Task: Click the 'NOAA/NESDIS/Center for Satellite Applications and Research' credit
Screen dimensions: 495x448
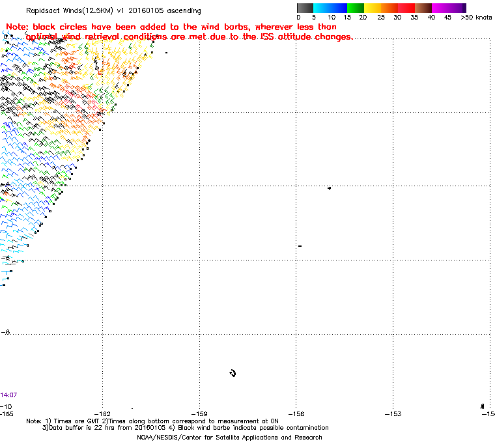Action: 229,438
